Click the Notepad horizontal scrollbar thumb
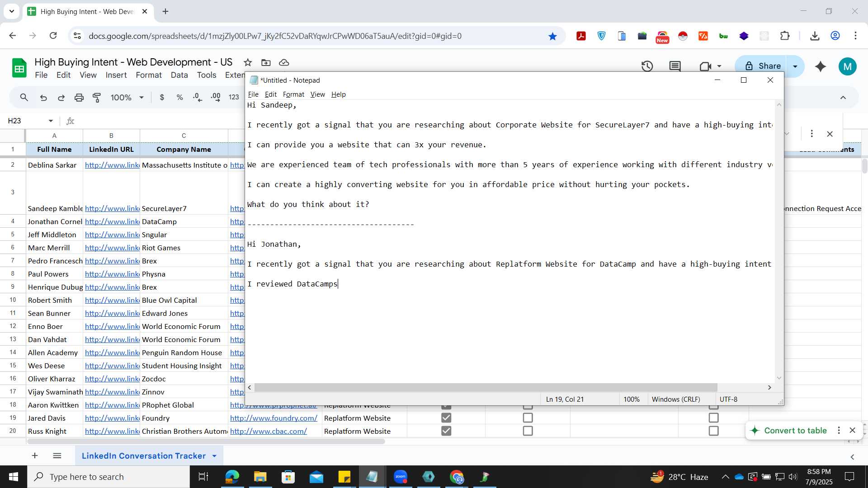The width and height of the screenshot is (868, 488). coord(486,388)
